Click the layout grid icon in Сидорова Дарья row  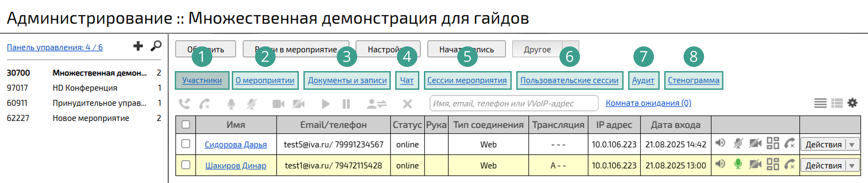click(x=773, y=143)
